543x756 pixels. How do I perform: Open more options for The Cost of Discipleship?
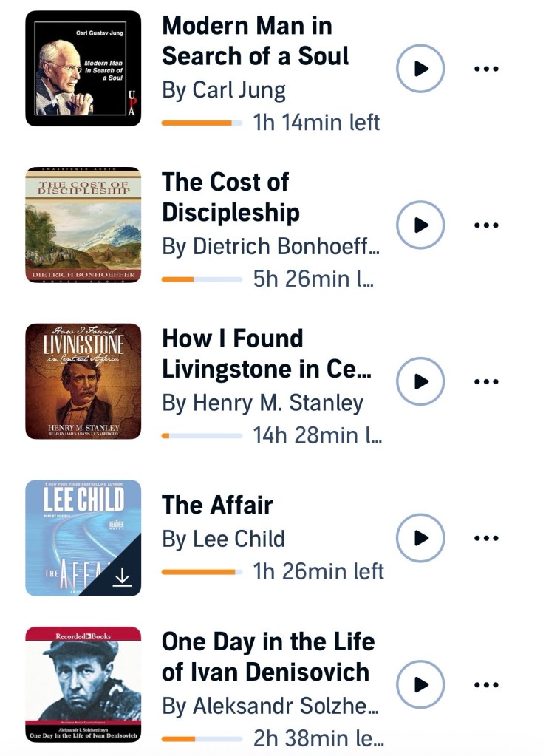(486, 225)
